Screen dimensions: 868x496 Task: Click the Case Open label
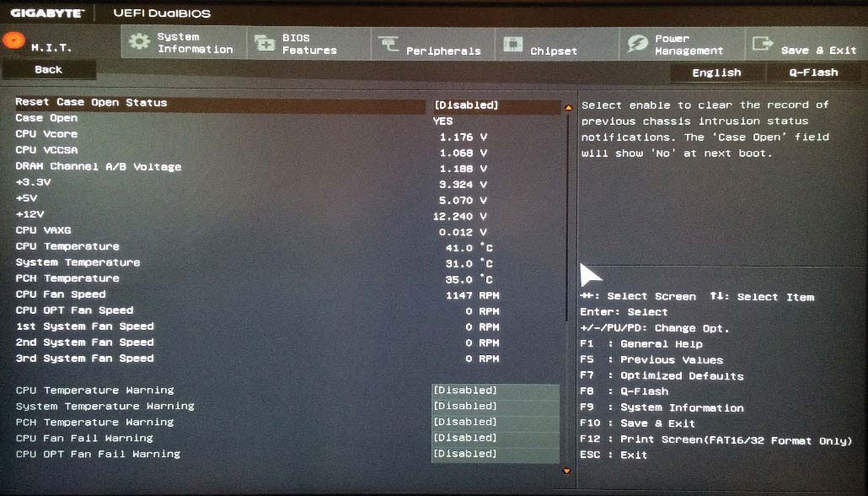coord(46,118)
